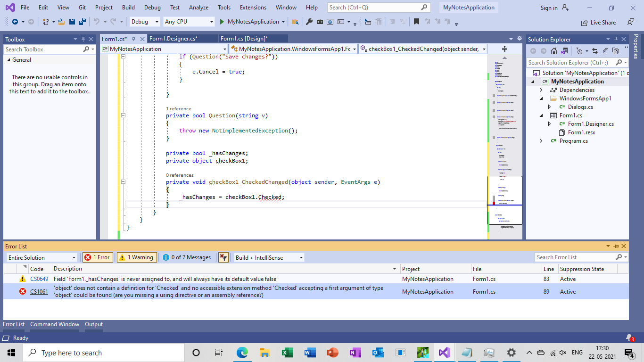Click the Live Share button
This screenshot has width=644, height=362.
coord(599,22)
